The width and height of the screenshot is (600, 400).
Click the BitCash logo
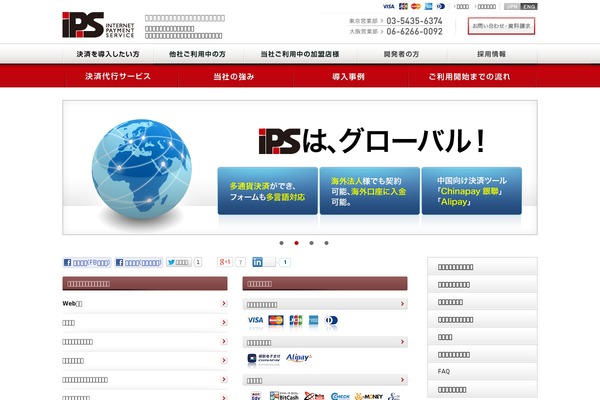coord(284,396)
